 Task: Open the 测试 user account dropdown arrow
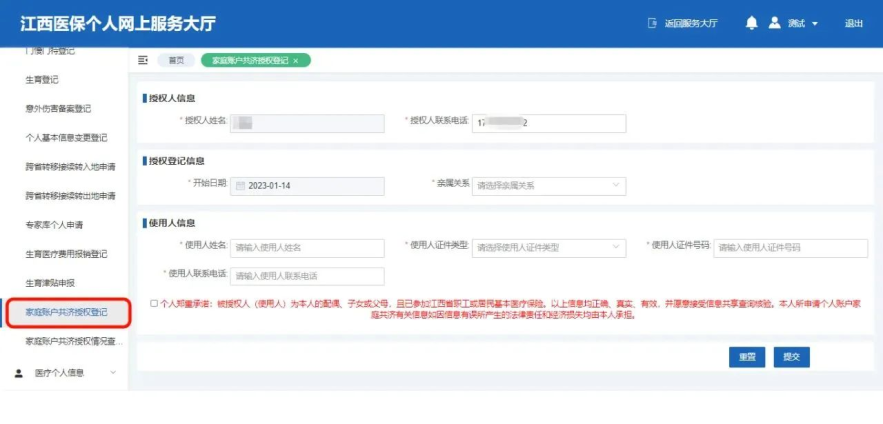coord(815,24)
